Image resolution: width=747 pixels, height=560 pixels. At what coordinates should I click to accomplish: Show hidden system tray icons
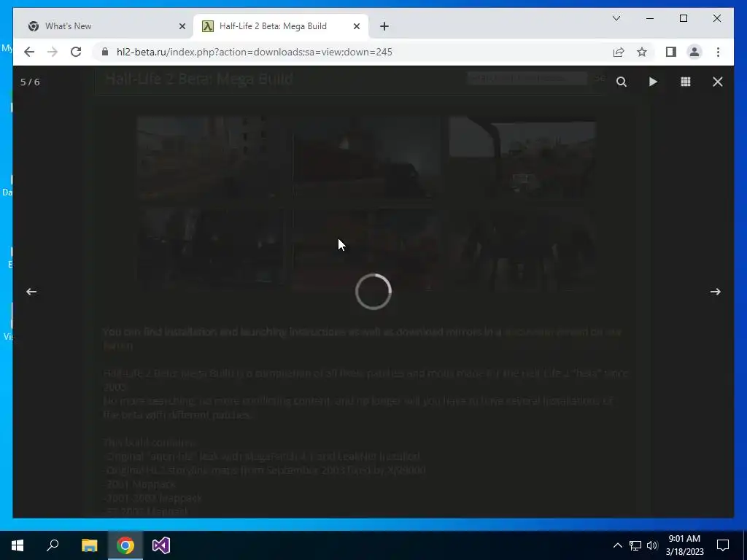click(617, 545)
